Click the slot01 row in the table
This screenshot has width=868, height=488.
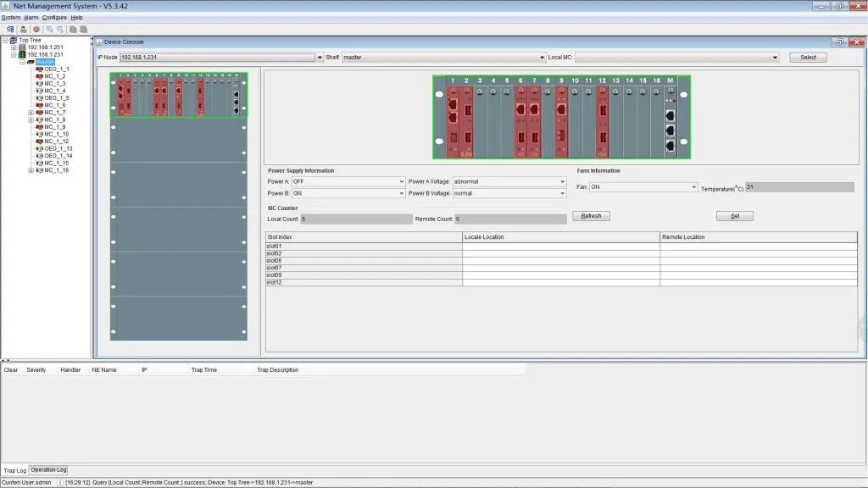pos(364,247)
